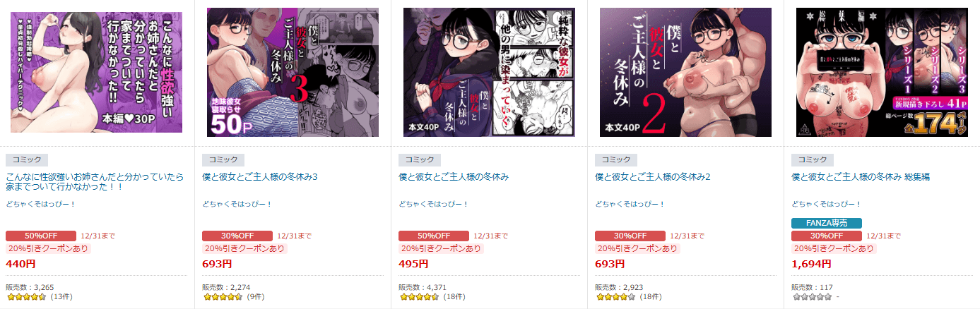Click empty gray stars of 総集編 item
Screen dimensions: 980x309
811,297
